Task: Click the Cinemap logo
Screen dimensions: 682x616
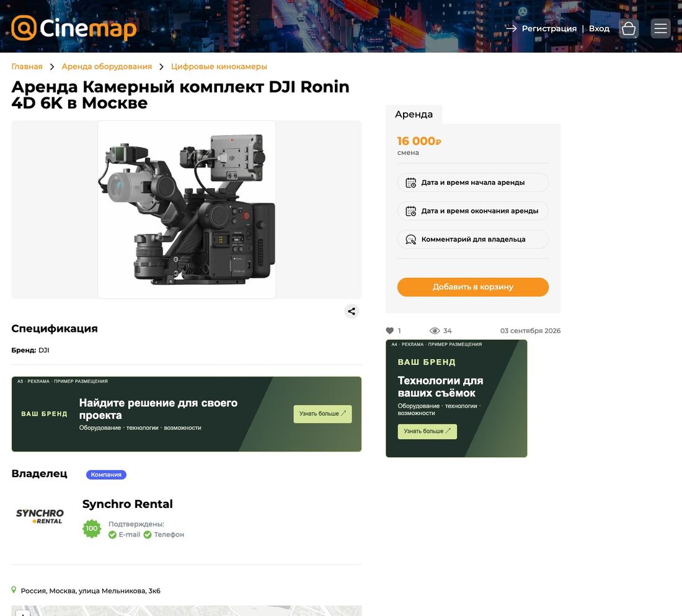Action: pos(74,29)
